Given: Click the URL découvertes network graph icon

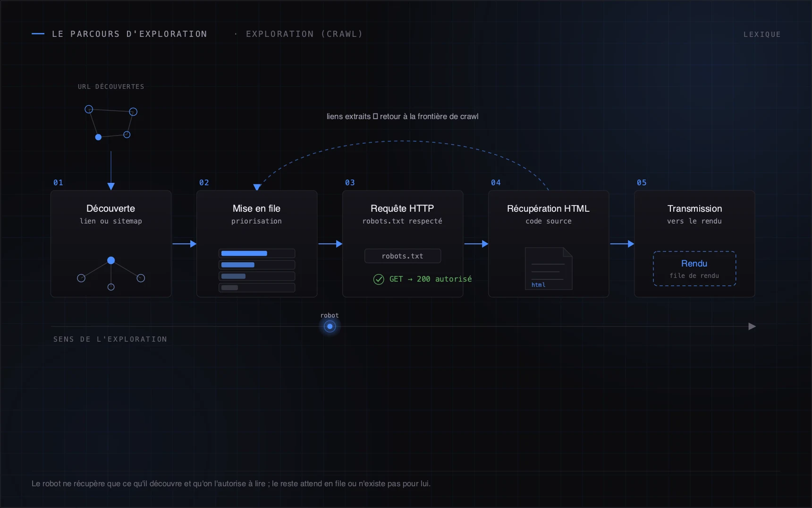Looking at the screenshot, I should click(111, 123).
